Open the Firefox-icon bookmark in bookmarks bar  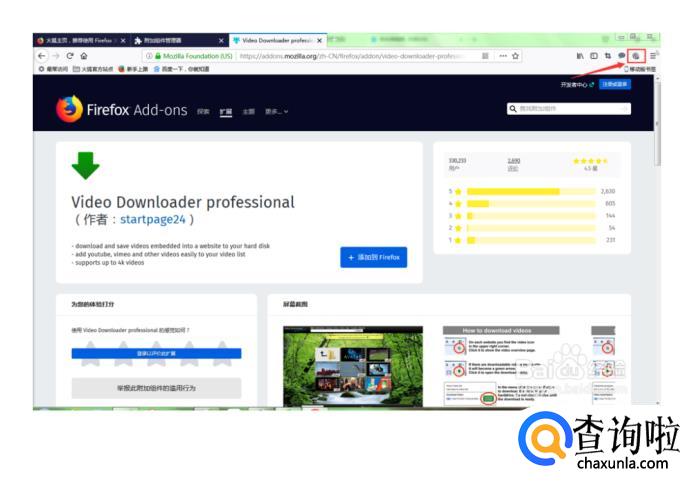click(133, 69)
